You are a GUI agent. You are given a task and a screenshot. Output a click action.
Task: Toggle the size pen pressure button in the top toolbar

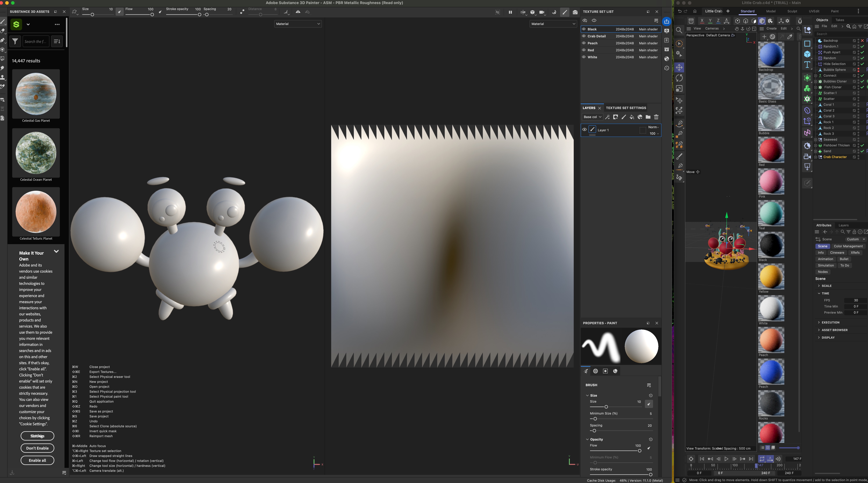[120, 12]
